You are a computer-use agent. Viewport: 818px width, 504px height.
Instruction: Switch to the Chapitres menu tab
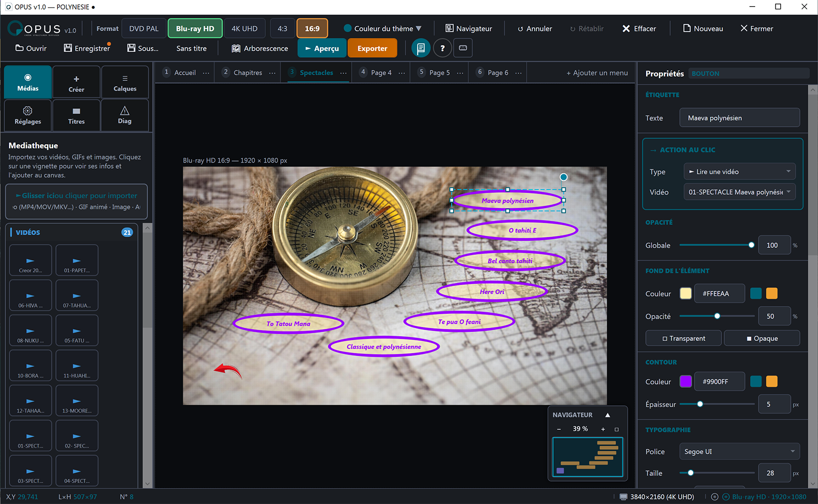click(x=247, y=73)
